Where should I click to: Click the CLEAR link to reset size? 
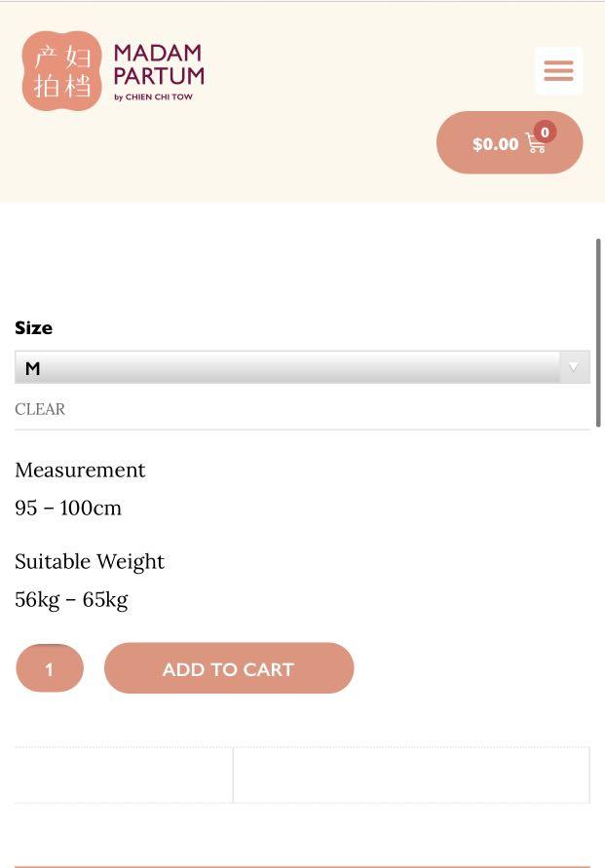39,408
